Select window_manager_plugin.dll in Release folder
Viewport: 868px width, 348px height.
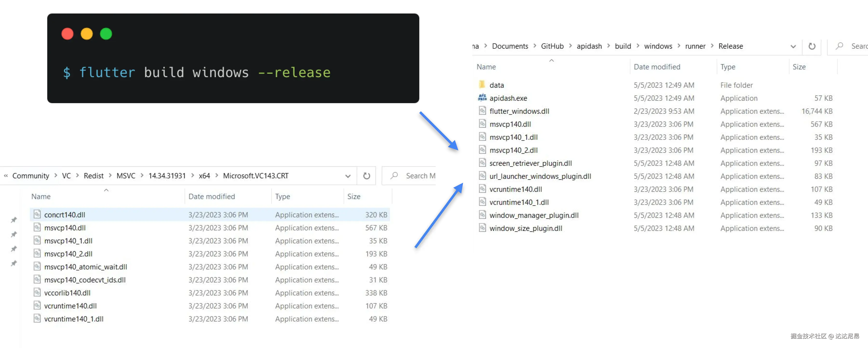[534, 215]
